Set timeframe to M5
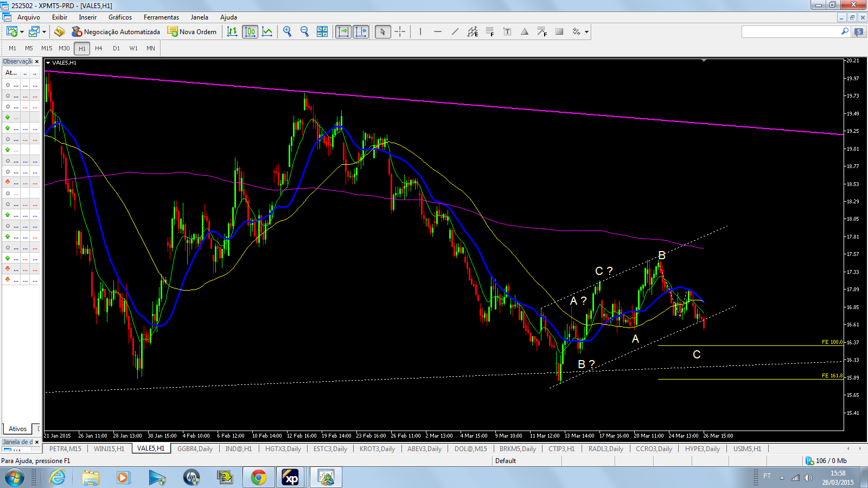This screenshot has width=868, height=488. [x=29, y=48]
